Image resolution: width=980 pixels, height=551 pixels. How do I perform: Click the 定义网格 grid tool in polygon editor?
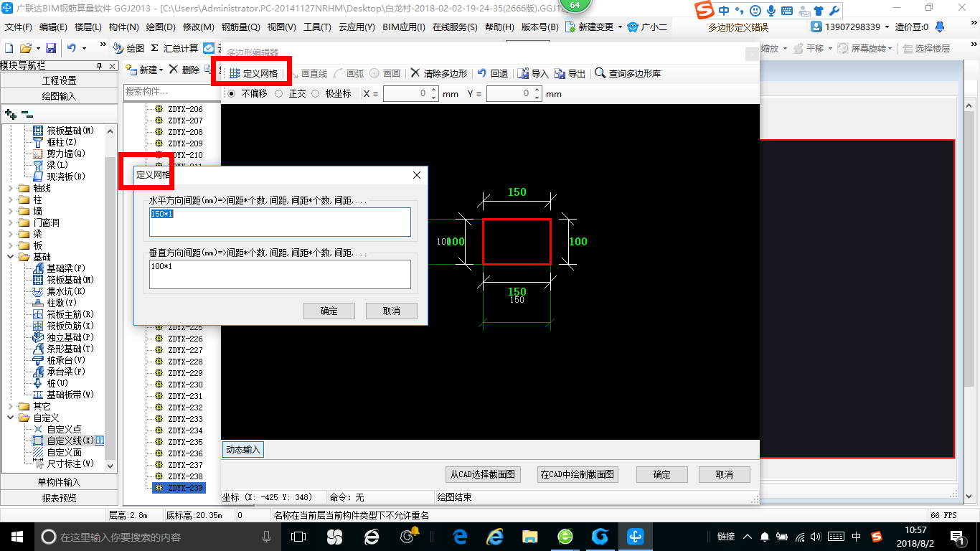click(x=253, y=73)
